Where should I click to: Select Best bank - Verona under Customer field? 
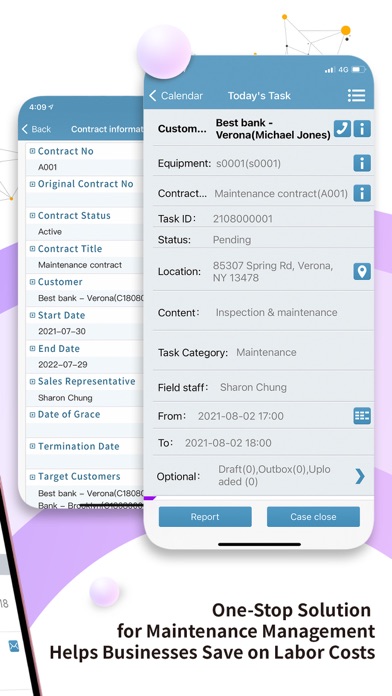91,298
